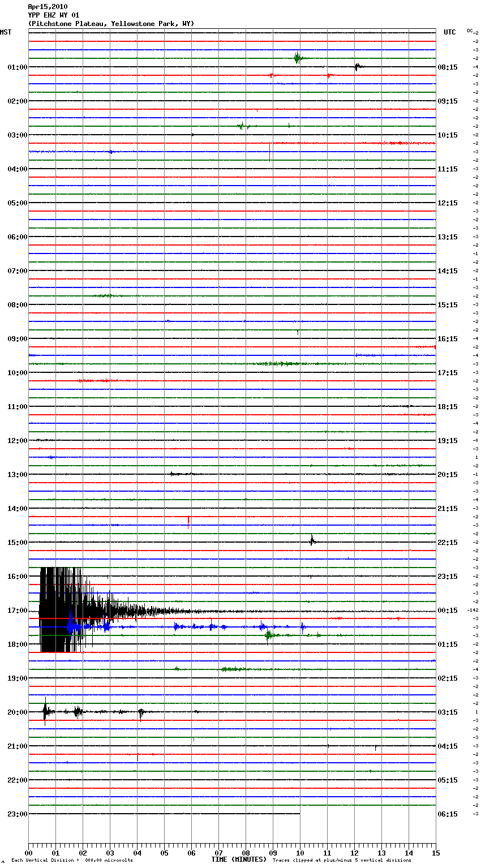Select the 21:00 MST time label
Image resolution: width=481 pixels, height=868 pixels.
click(x=17, y=746)
